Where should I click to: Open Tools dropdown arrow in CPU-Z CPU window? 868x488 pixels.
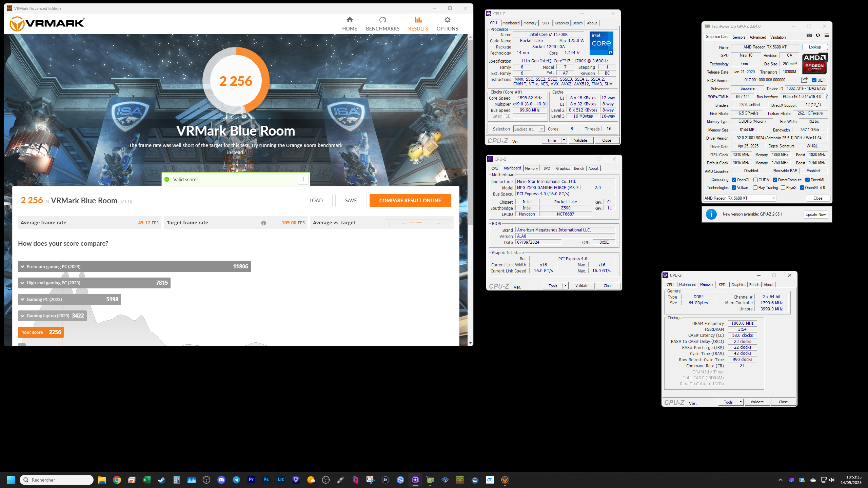pos(564,140)
